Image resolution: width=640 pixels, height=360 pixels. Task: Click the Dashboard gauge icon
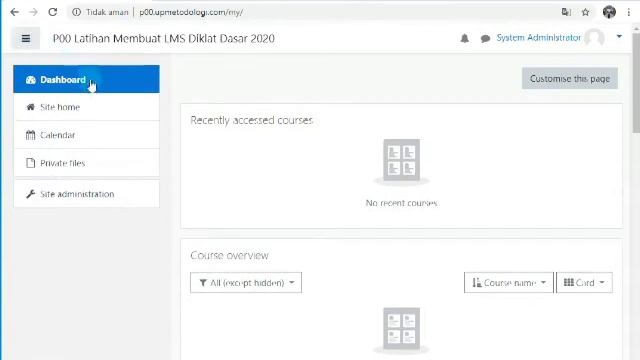click(31, 80)
